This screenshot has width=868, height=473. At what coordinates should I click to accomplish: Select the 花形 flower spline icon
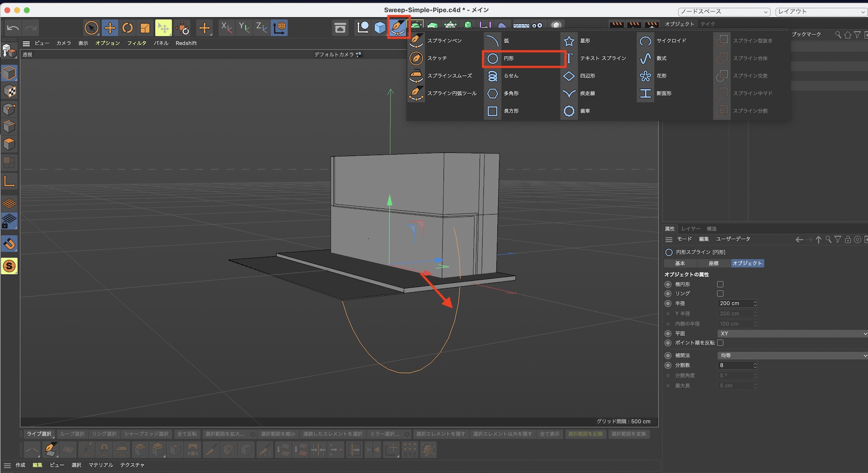[x=645, y=76]
